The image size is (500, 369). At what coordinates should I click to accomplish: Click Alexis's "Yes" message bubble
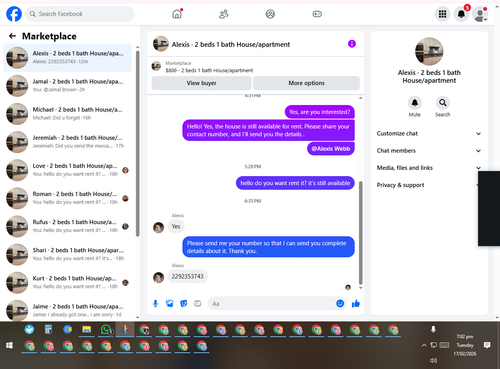pyautogui.click(x=176, y=226)
